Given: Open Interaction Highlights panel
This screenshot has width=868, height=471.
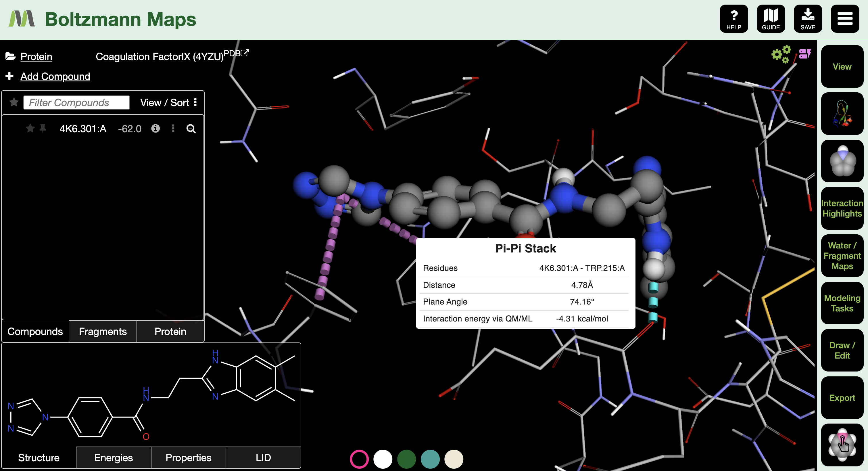Looking at the screenshot, I should (x=842, y=208).
